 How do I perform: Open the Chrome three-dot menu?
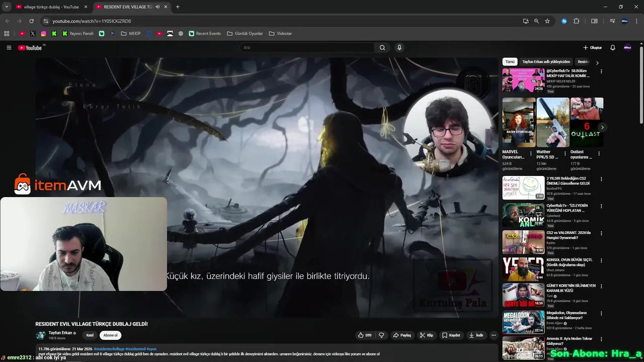[636, 21]
